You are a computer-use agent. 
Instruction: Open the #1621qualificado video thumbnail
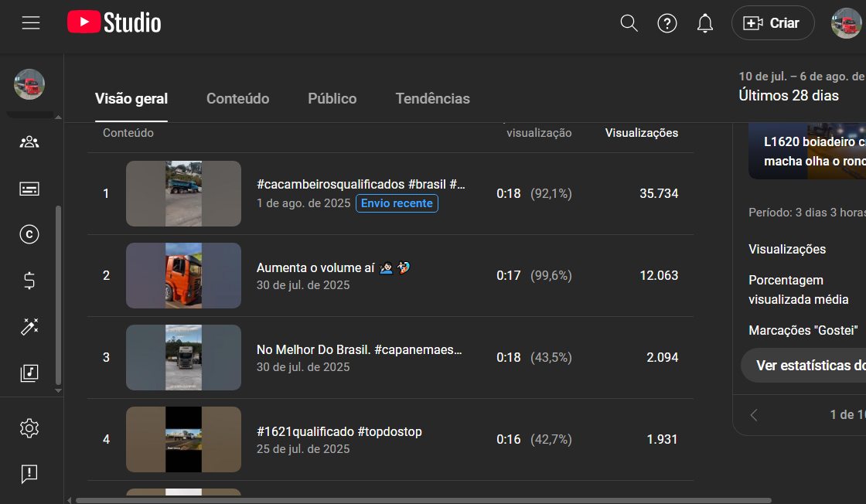(x=183, y=439)
